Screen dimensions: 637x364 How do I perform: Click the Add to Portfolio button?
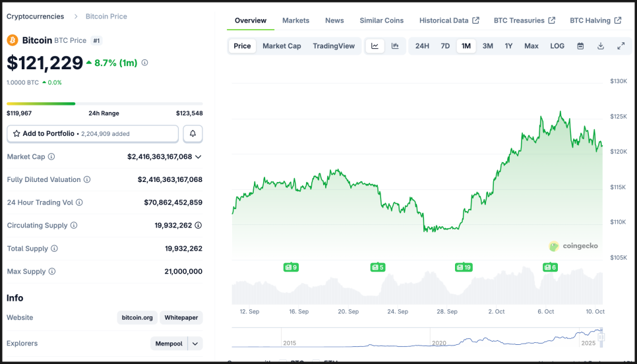pos(93,134)
